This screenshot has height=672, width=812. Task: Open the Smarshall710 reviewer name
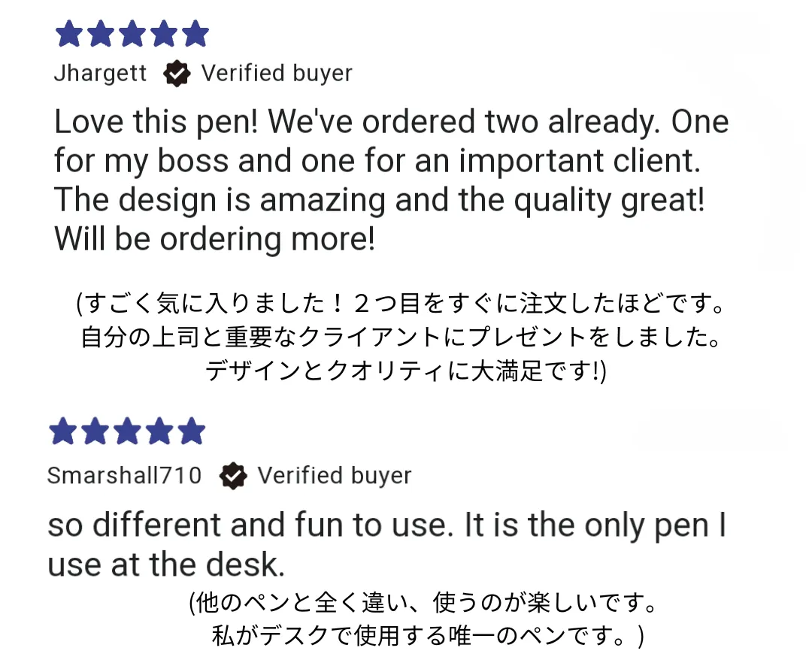coord(124,476)
